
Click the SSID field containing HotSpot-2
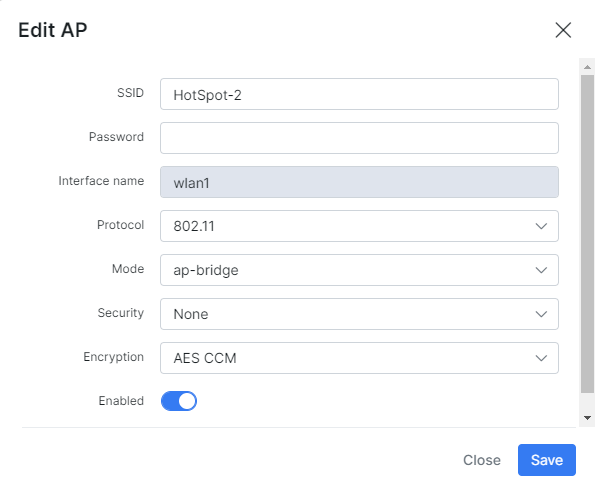pos(359,94)
